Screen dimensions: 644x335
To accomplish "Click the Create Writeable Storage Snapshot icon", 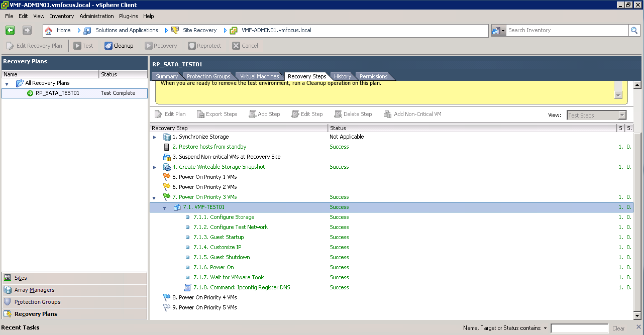I will pos(167,167).
